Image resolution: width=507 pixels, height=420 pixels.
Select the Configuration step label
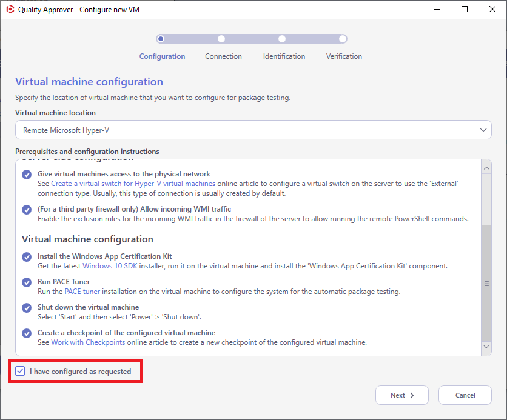[x=162, y=56]
